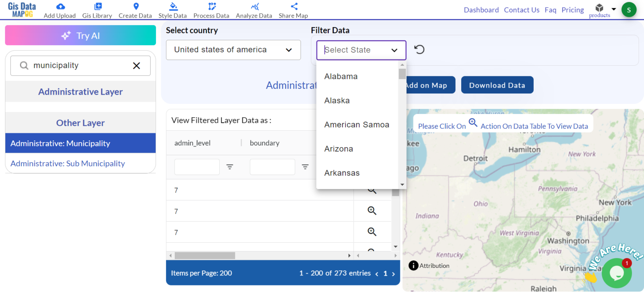Select Alabama from the state list
This screenshot has height=298, width=644.
[340, 76]
